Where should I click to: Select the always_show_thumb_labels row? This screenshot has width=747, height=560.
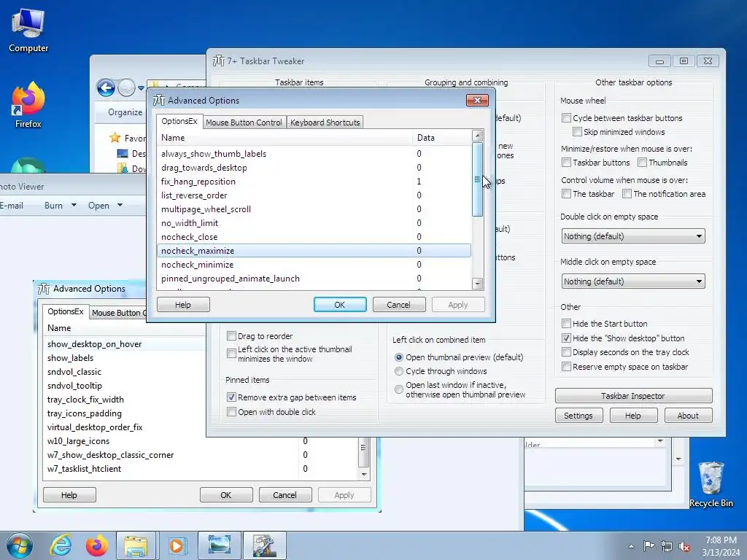[x=314, y=154]
